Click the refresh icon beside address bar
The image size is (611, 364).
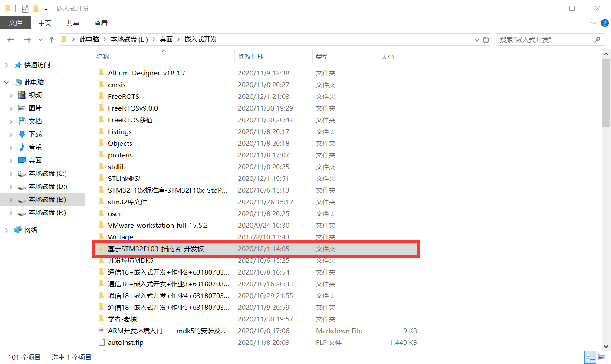coord(486,39)
